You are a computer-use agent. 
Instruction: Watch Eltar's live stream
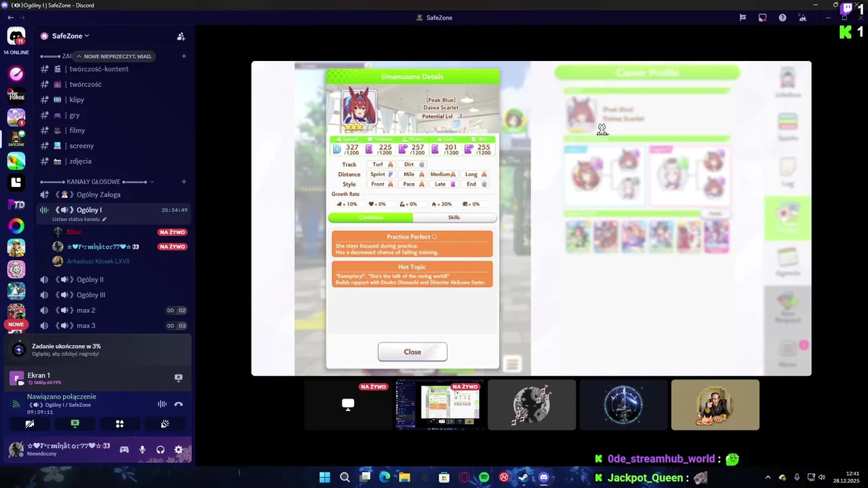coord(172,232)
